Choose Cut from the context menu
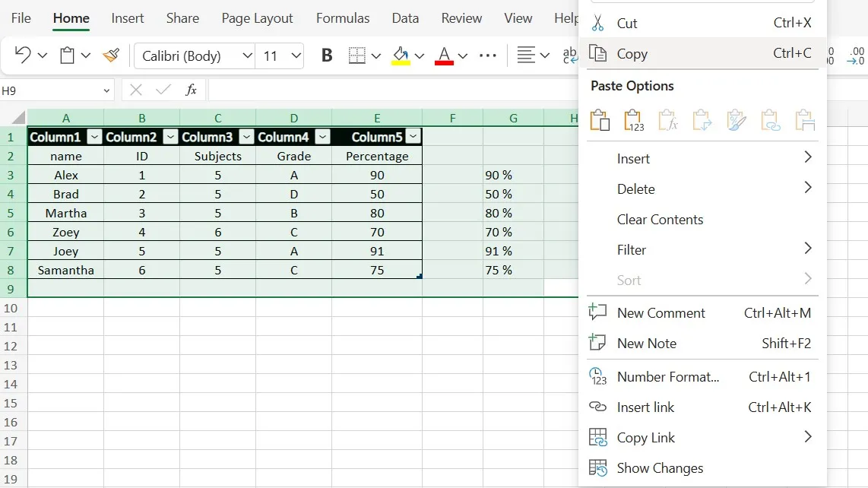This screenshot has width=868, height=488. click(x=702, y=23)
